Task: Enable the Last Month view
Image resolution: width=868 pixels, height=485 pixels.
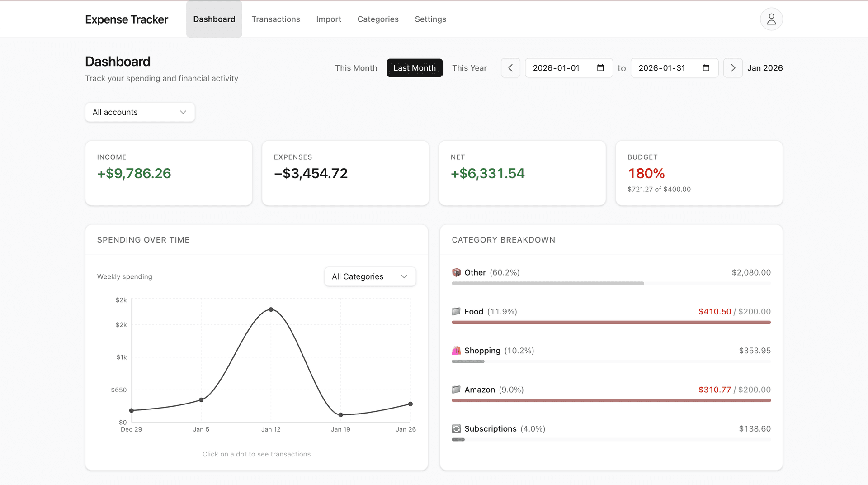Action: tap(414, 68)
